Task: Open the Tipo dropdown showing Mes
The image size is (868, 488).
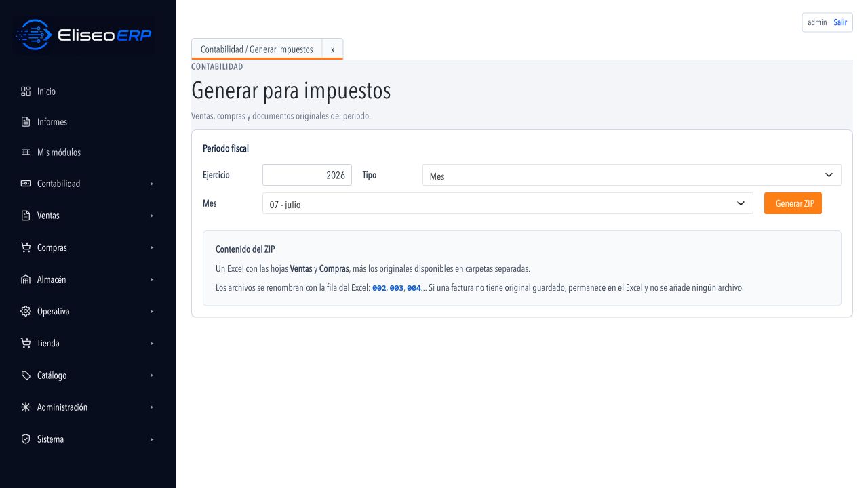Action: point(631,175)
